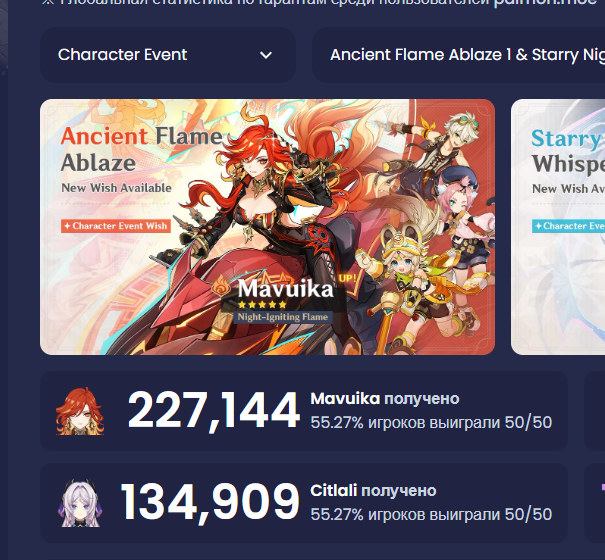
Task: Open the Ancient Flame Ablaze banner selector
Action: click(458, 55)
